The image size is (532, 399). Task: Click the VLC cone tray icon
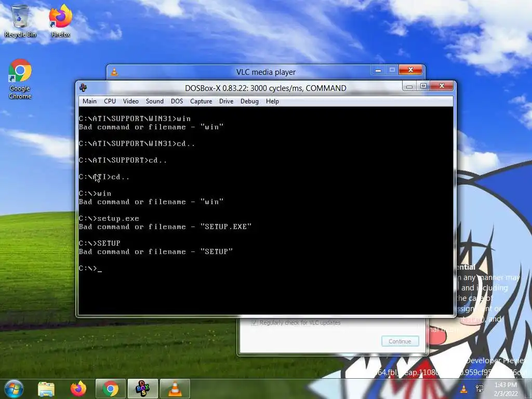463,389
